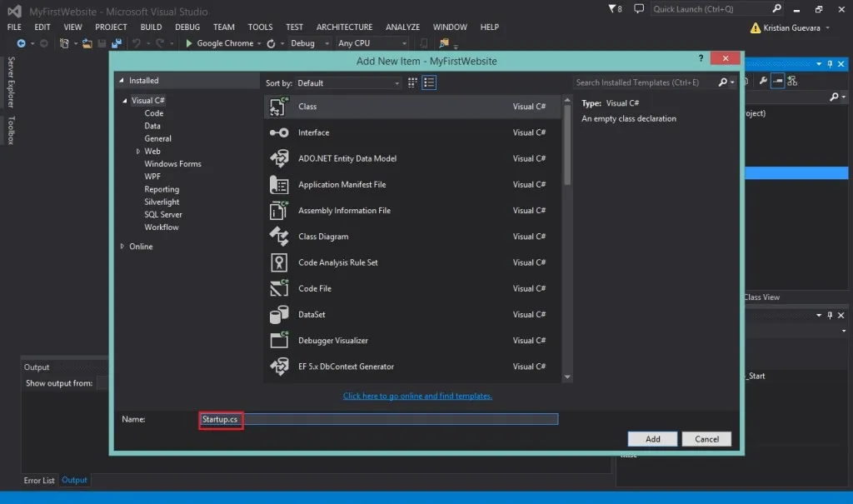Expand the Online templates node
853x504 pixels.
tap(122, 247)
